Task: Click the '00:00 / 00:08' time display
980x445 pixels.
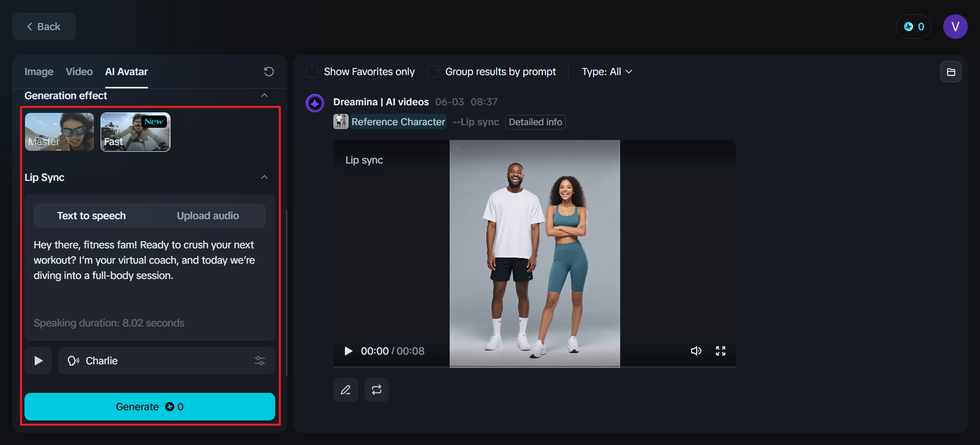Action: click(393, 351)
